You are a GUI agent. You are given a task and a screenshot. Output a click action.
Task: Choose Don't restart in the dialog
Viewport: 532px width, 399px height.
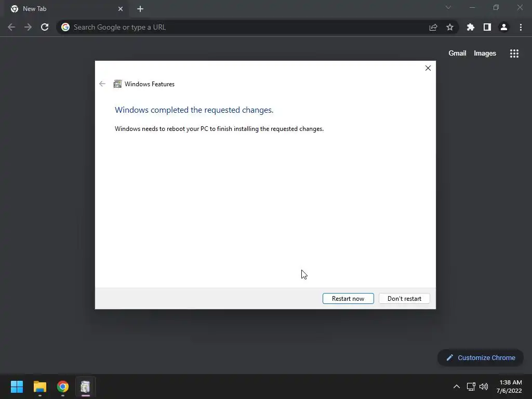coord(404,299)
